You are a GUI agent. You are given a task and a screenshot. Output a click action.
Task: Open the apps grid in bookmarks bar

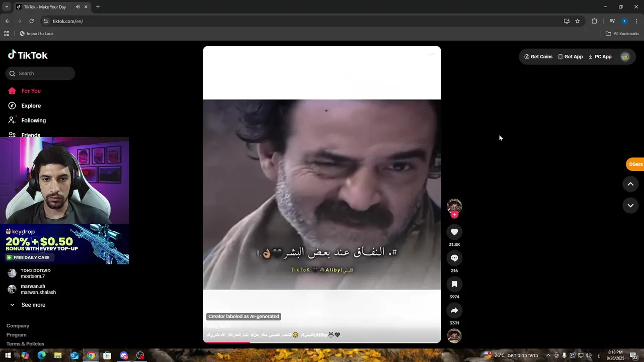click(7, 34)
